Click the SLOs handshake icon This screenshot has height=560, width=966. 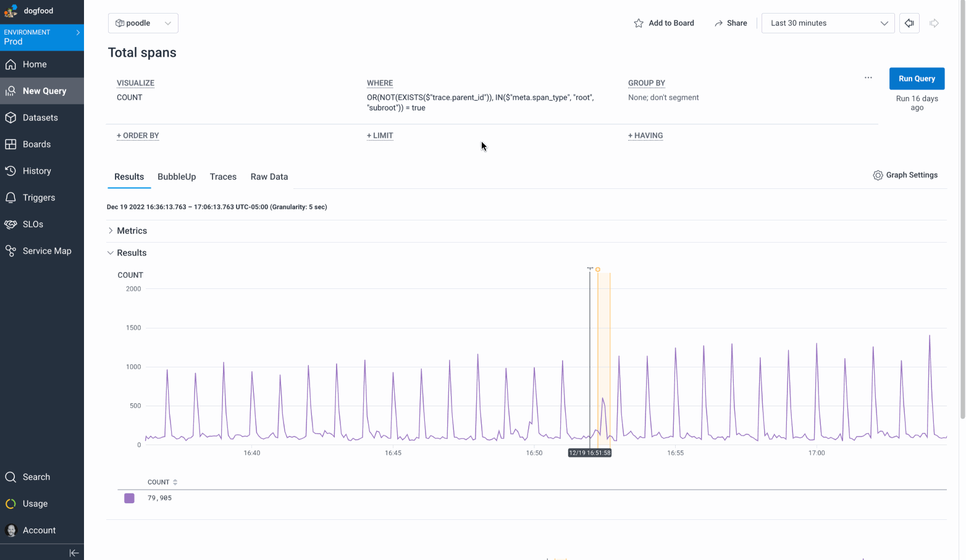10,224
